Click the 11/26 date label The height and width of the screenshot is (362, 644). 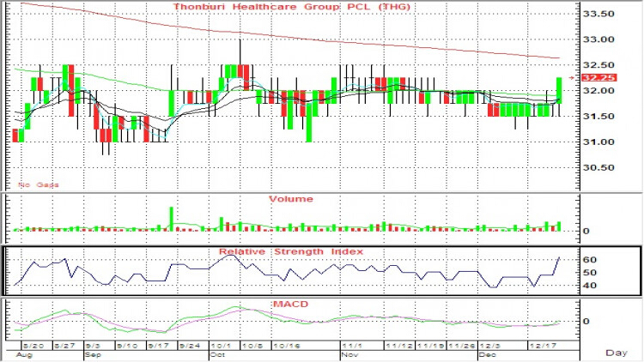tap(462, 346)
